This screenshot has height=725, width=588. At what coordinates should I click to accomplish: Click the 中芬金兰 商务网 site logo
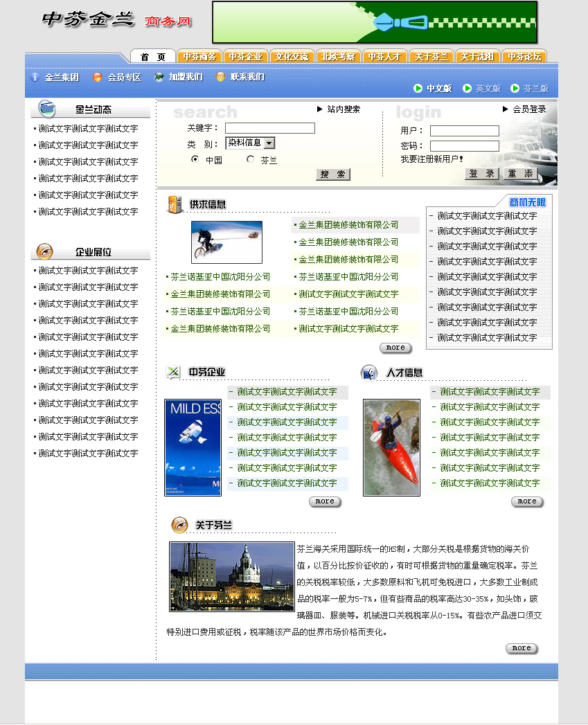point(116,20)
